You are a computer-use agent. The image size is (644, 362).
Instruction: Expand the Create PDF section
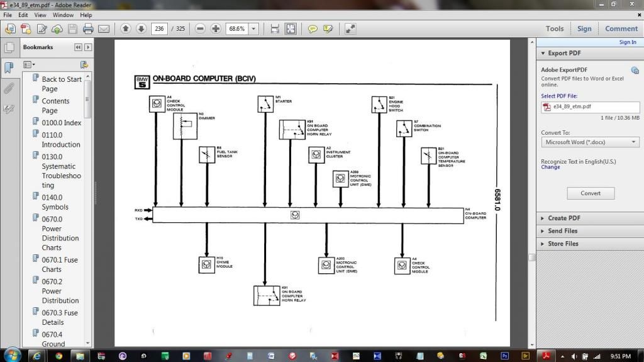(564, 218)
